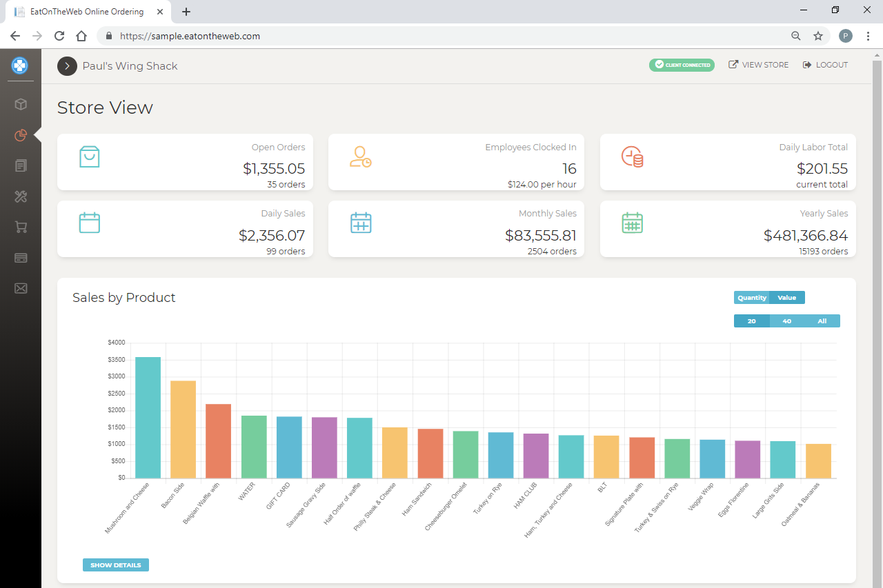Click the Daily Sales $2,356.07 value
883x588 pixels.
(272, 235)
